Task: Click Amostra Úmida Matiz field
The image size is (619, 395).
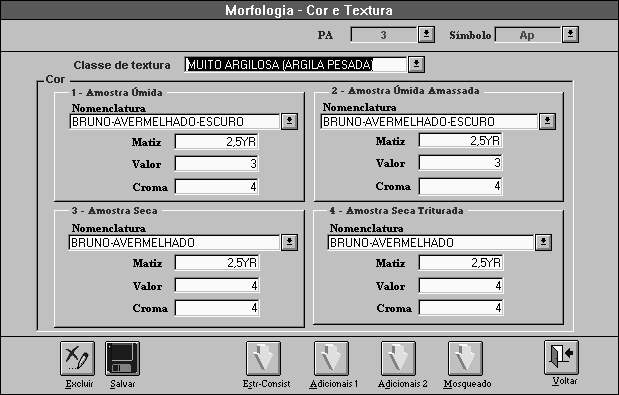Action: tap(216, 142)
